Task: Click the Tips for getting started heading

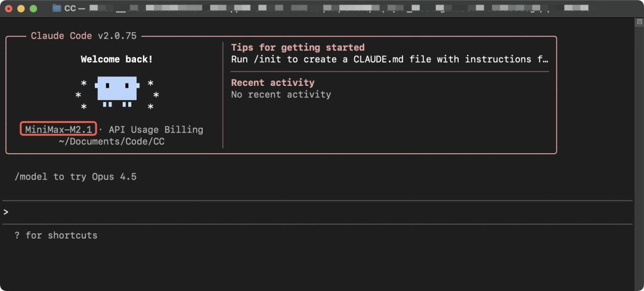Action: tap(298, 47)
